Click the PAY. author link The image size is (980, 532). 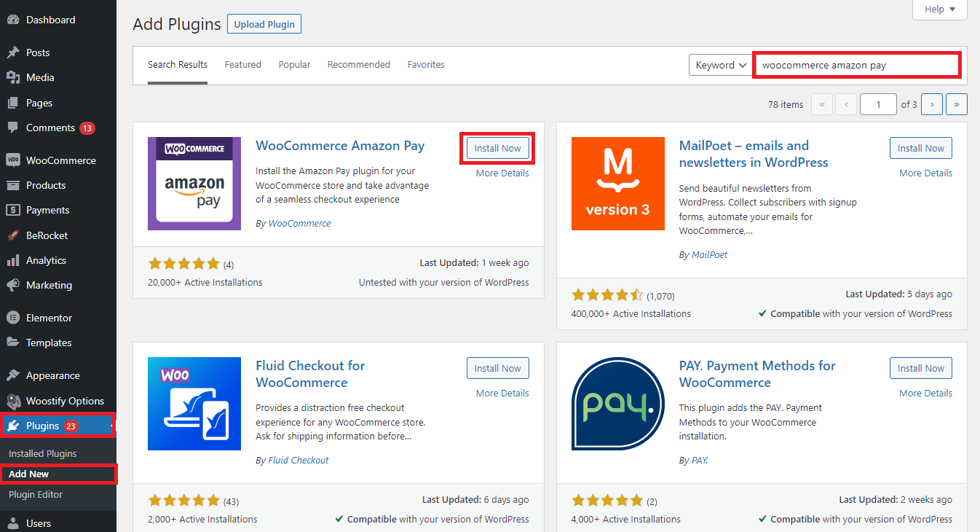tap(700, 461)
